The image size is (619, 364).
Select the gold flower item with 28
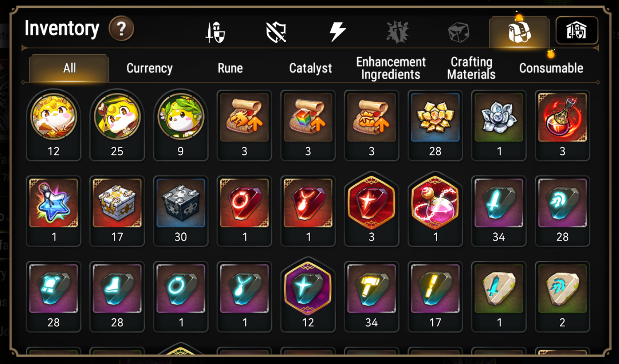tap(435, 125)
